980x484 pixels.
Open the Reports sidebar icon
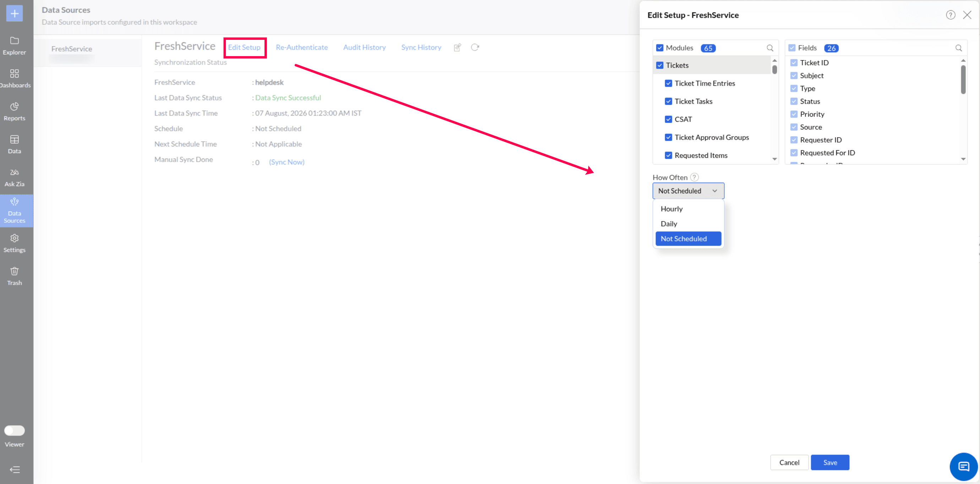click(15, 106)
